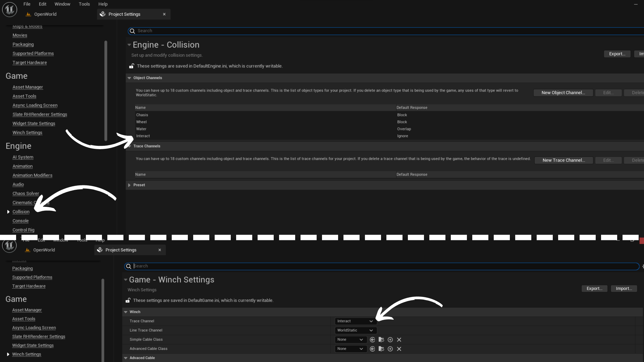Create new asset for Simple Cable Class
This screenshot has width=644, height=362.
point(390,340)
